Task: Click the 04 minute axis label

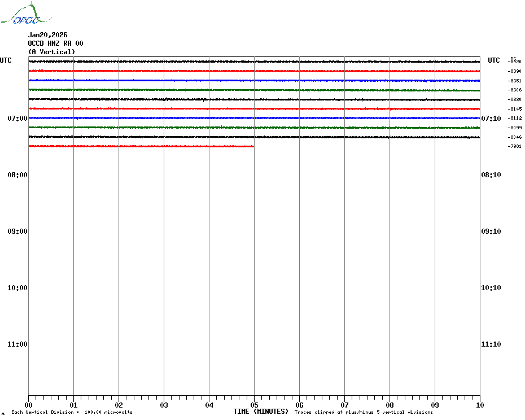Action: click(209, 405)
